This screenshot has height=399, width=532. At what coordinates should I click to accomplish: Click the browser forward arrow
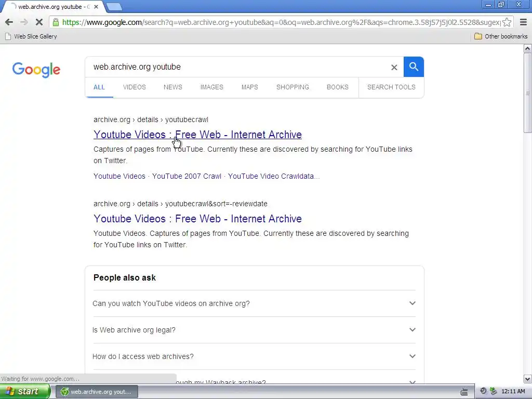coord(24,22)
